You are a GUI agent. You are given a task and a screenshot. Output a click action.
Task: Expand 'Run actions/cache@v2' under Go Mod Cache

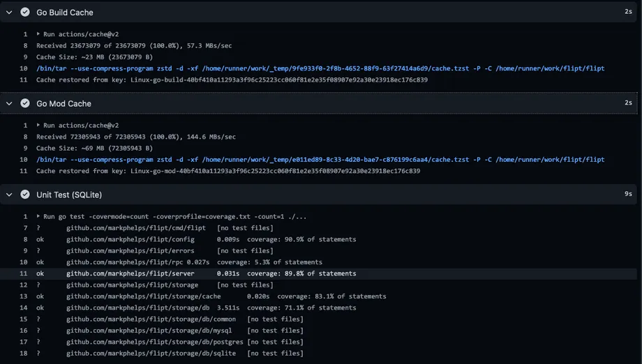(38, 125)
